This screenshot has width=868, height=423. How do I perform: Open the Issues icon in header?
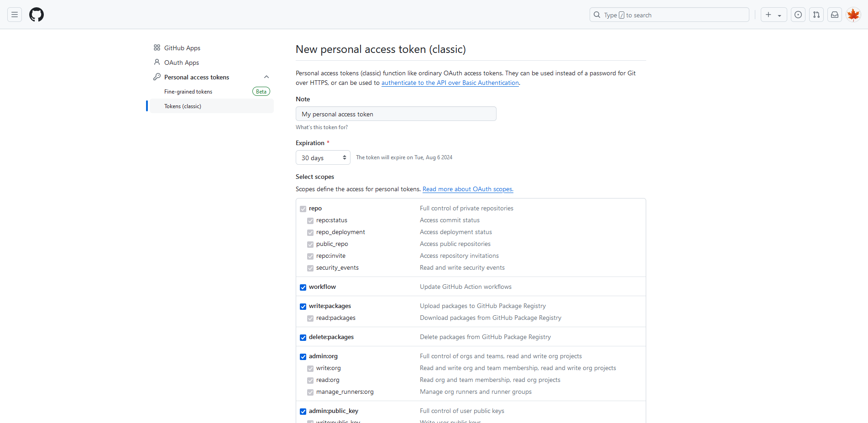[798, 15]
